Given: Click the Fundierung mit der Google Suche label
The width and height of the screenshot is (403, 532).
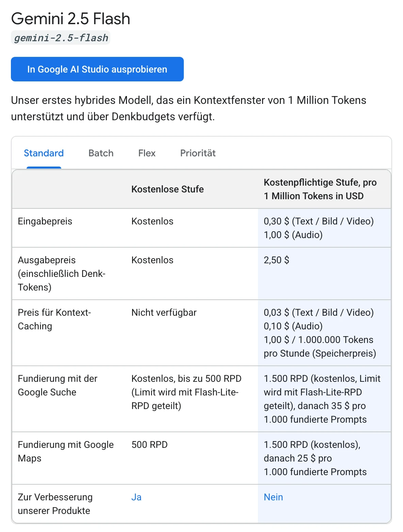Looking at the screenshot, I should point(58,385).
